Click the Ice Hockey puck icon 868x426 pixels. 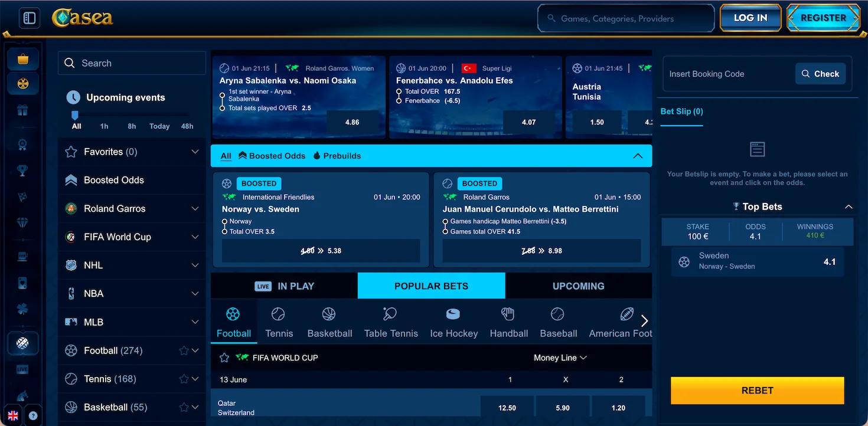click(x=453, y=313)
